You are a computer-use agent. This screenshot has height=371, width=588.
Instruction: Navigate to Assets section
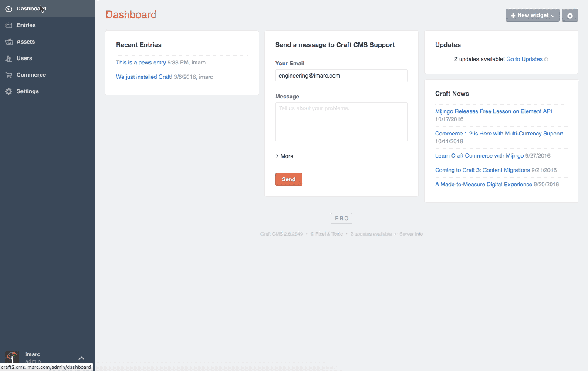point(47,42)
